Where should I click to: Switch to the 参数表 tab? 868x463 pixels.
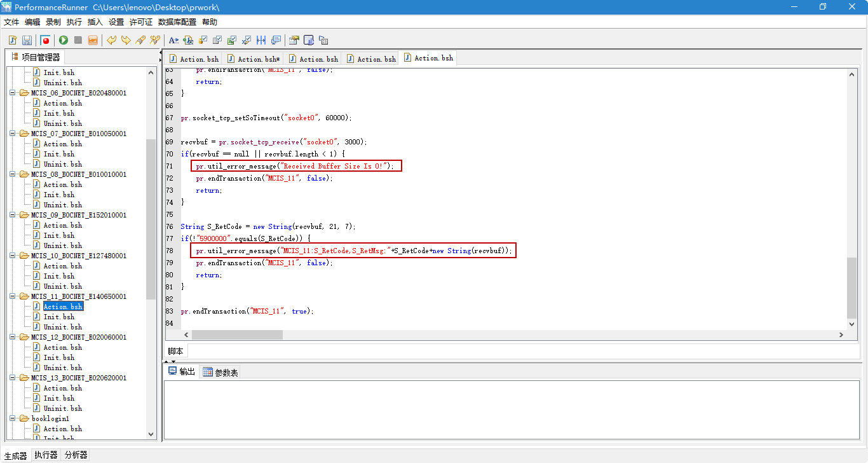pyautogui.click(x=220, y=372)
